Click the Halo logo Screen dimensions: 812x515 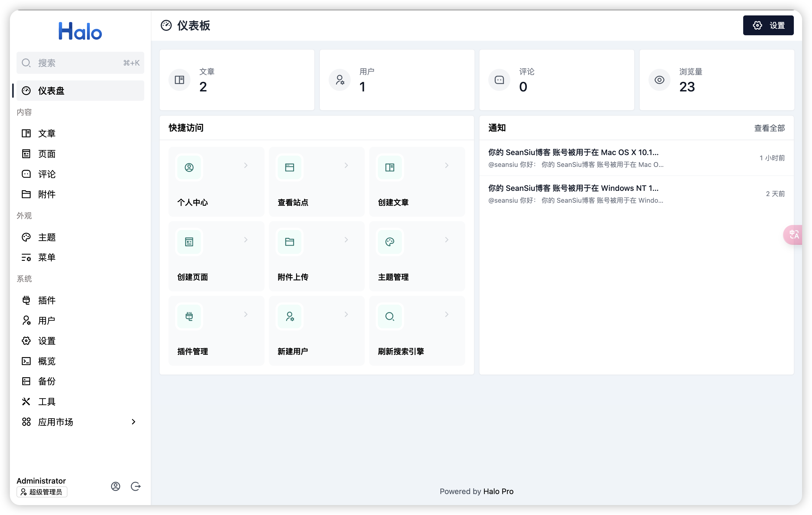(80, 31)
